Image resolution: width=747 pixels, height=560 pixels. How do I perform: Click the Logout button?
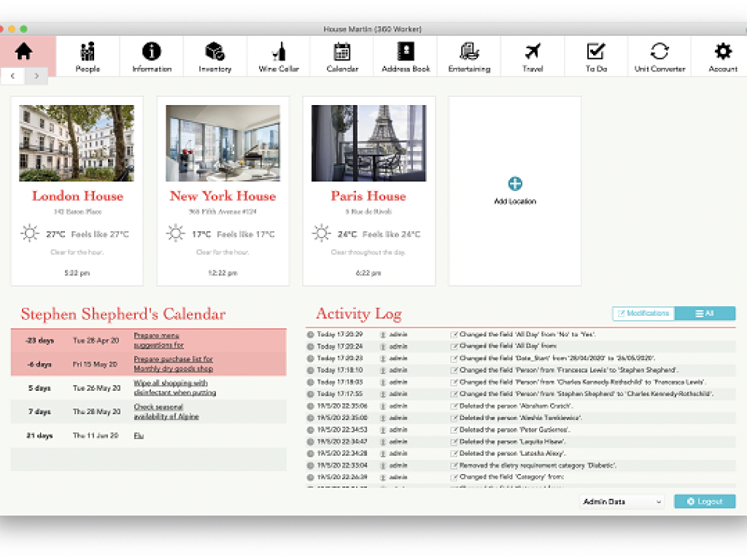[705, 502]
